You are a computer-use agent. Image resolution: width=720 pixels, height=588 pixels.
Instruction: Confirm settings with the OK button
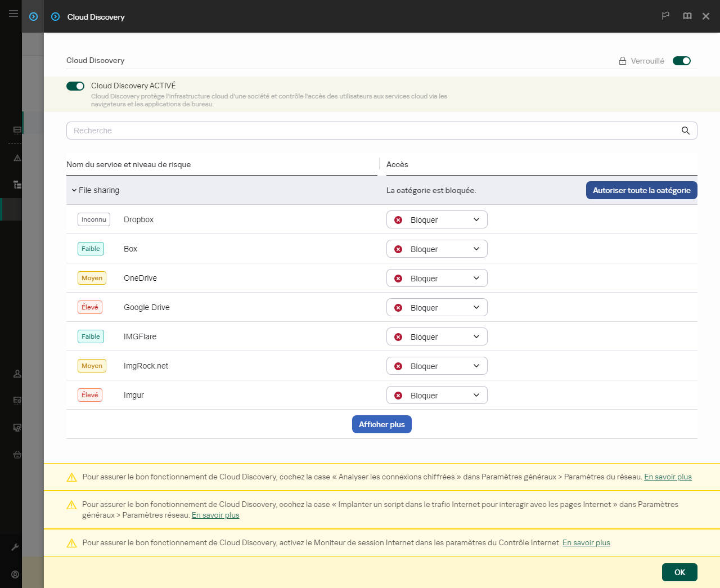[x=679, y=572]
